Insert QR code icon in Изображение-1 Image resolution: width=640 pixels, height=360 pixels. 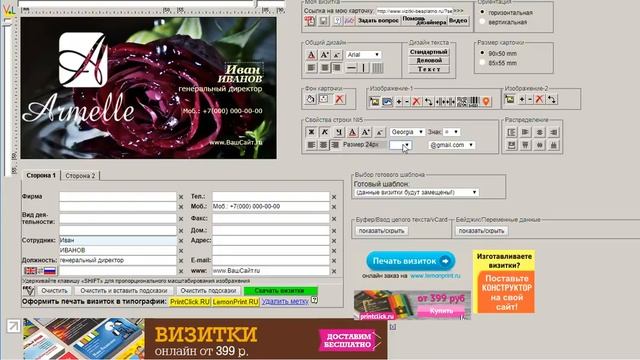click(x=462, y=102)
